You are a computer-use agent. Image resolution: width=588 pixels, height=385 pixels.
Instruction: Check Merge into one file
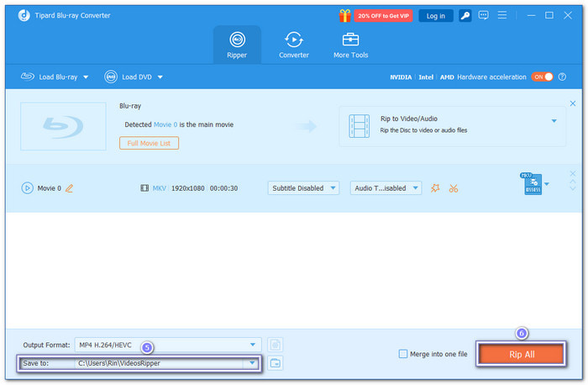(x=403, y=354)
